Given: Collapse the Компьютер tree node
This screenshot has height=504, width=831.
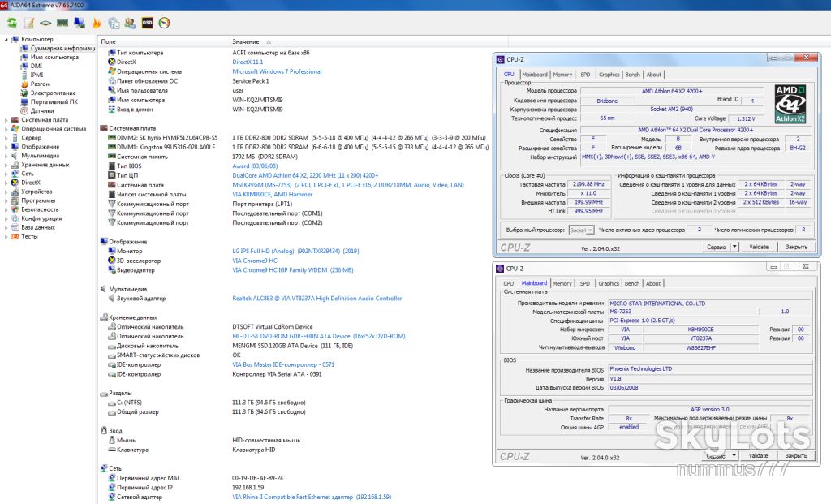Looking at the screenshot, I should pos(6,39).
